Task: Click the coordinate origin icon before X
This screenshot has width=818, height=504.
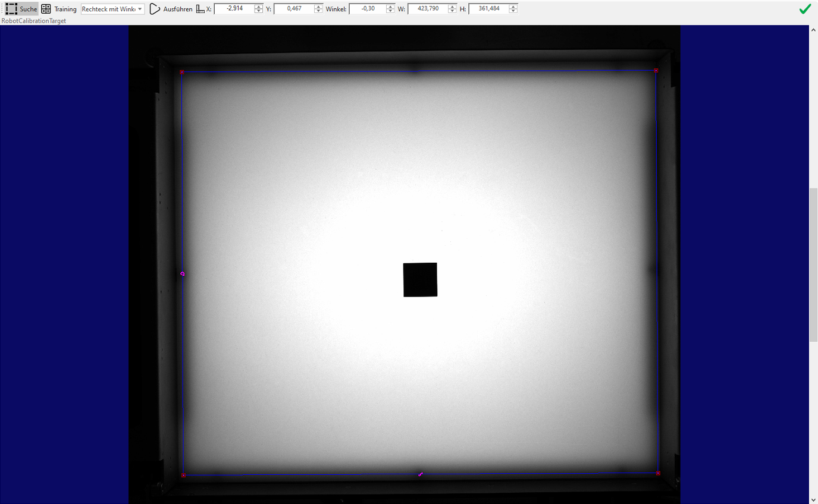Action: 200,9
